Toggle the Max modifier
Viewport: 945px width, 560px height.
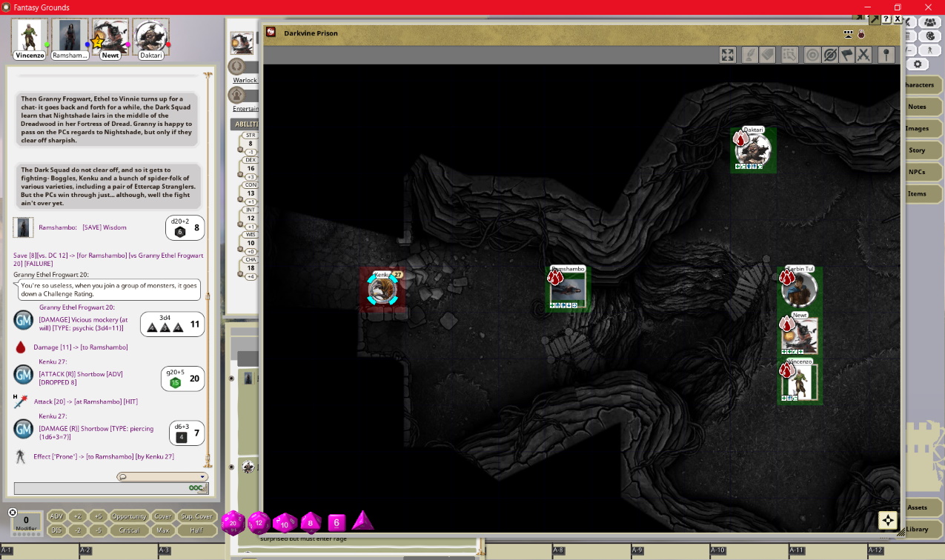[x=163, y=530]
